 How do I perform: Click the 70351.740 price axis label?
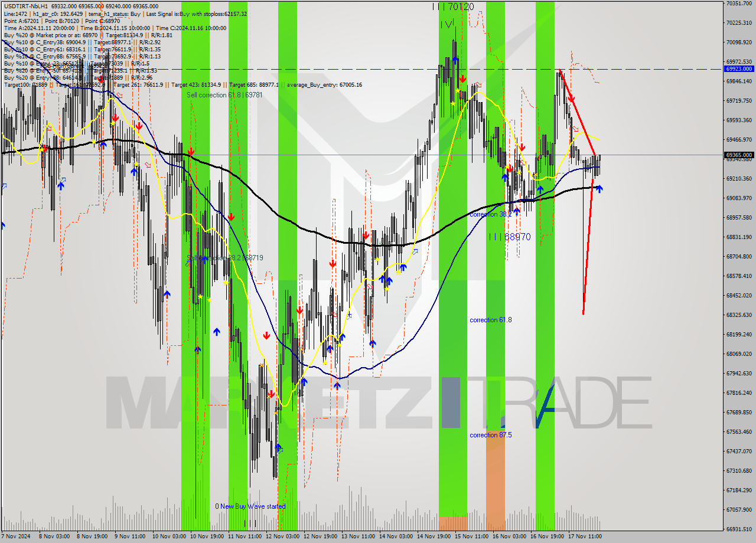coord(739,4)
